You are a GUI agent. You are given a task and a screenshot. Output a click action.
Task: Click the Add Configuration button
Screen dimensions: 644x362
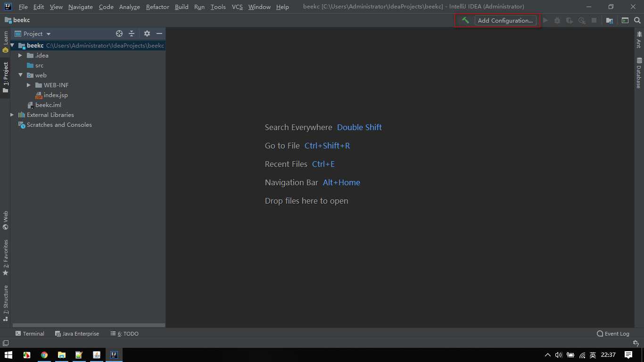point(505,20)
